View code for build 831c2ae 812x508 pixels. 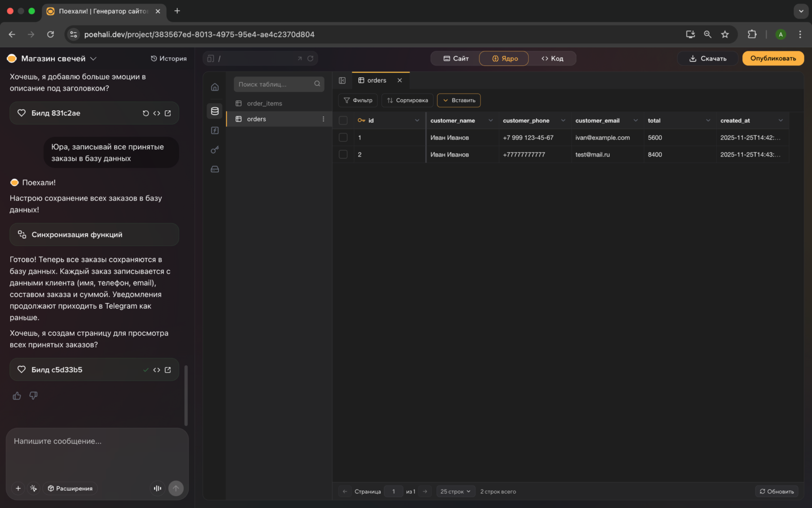pos(157,113)
